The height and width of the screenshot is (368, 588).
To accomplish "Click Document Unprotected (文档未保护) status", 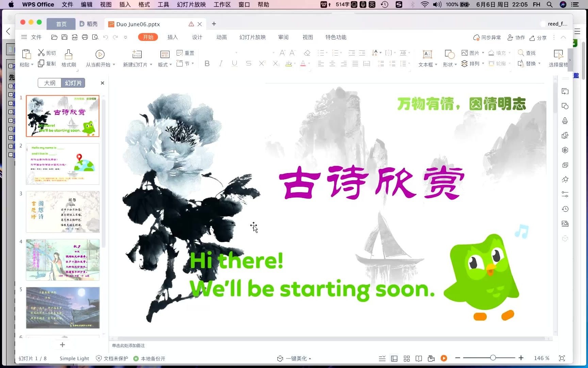I will 112,358.
